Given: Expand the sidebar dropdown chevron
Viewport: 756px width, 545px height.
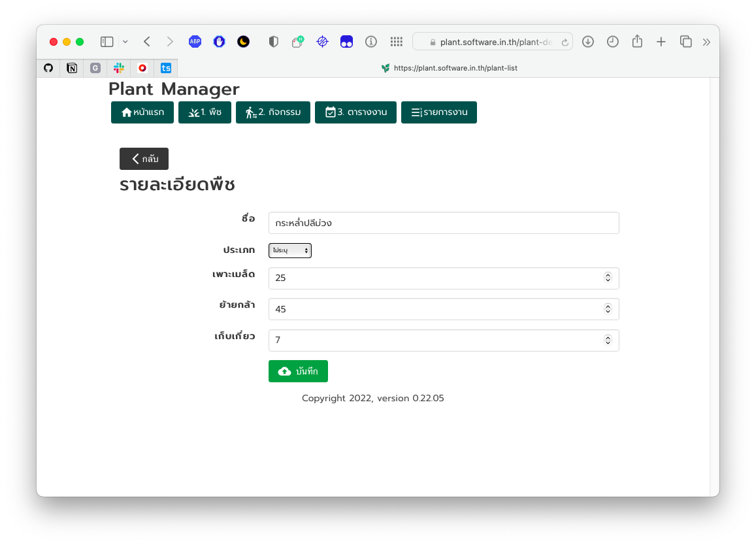Looking at the screenshot, I should (125, 42).
